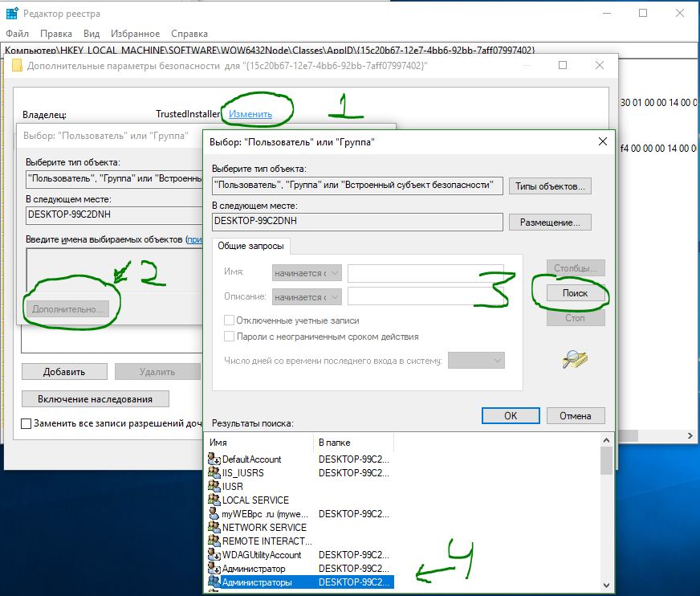Click right arrow of Registry Editor horizontal scrollbar
Viewport: 700px width, 596px height.
pos(690,435)
